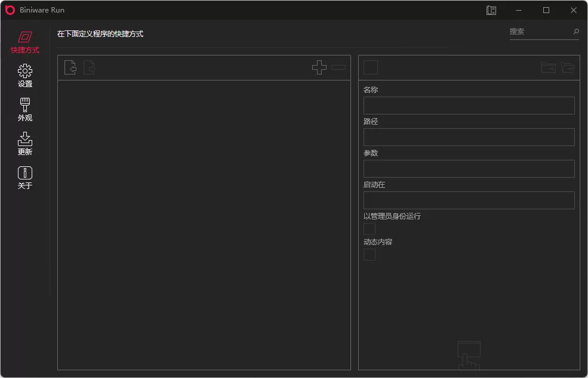Click the 路径 path input field
The width and height of the screenshot is (588, 378).
(469, 137)
